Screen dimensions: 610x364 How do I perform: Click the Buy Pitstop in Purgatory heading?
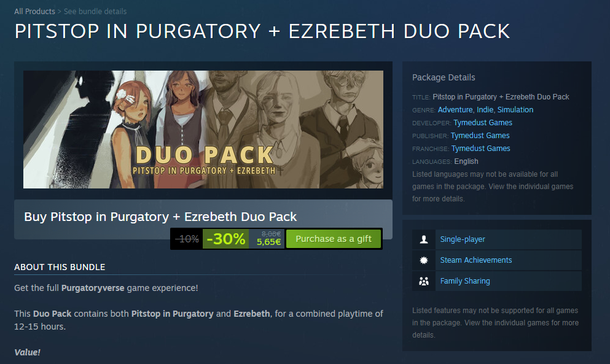point(160,217)
